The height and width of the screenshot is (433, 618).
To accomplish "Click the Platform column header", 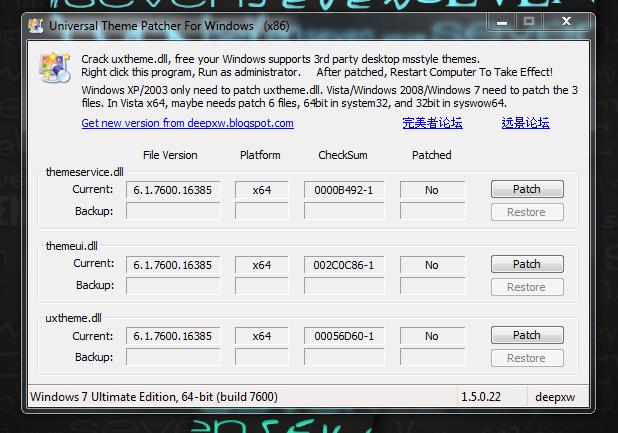I will tap(260, 155).
